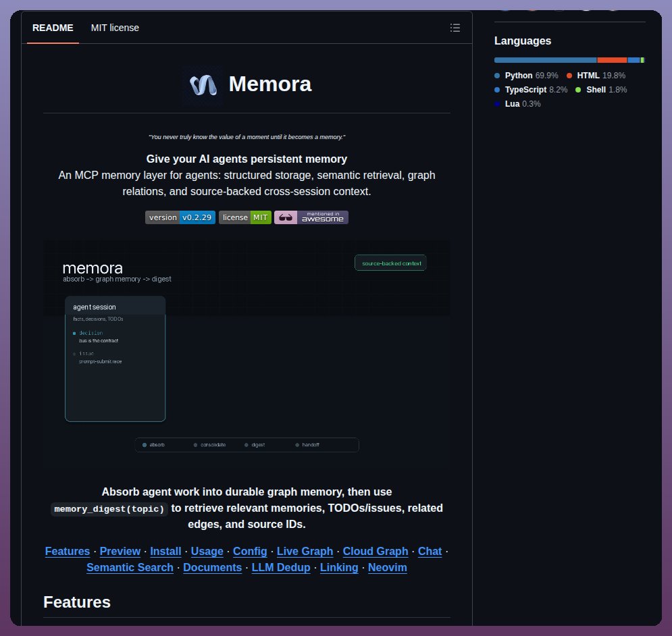Select HTML 19.8% language entry
The height and width of the screenshot is (636, 672).
point(596,76)
